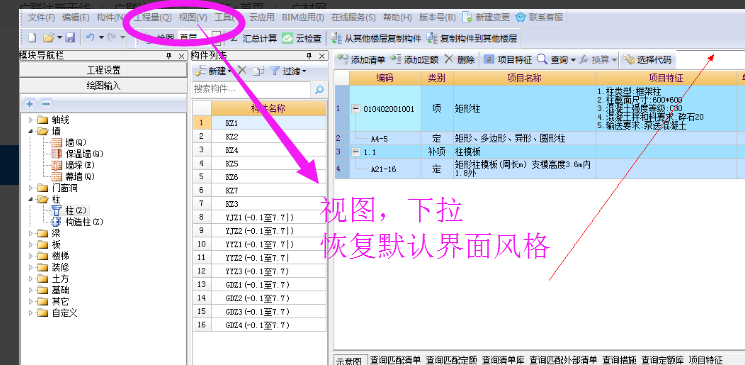Select 柱(Z) in the tree
The image size is (745, 365).
coord(70,210)
